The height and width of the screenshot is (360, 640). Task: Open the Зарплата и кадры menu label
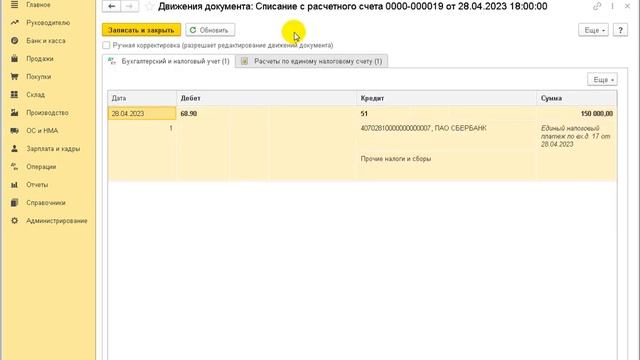pyautogui.click(x=53, y=149)
